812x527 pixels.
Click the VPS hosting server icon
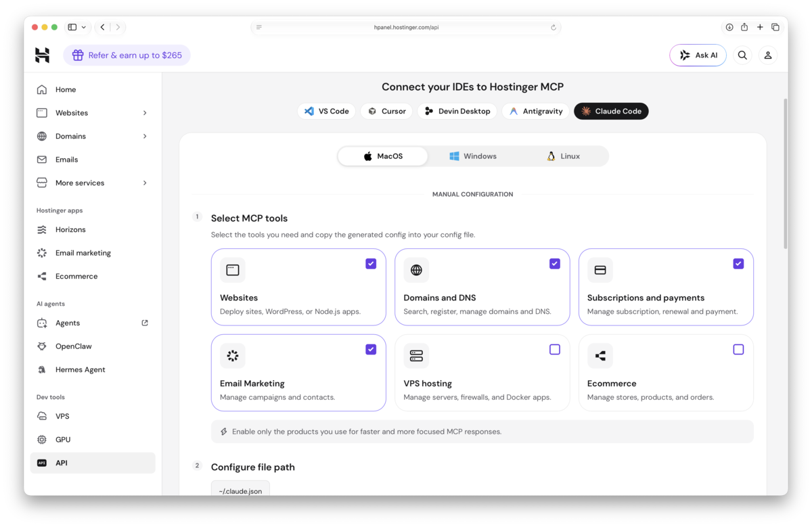point(416,356)
